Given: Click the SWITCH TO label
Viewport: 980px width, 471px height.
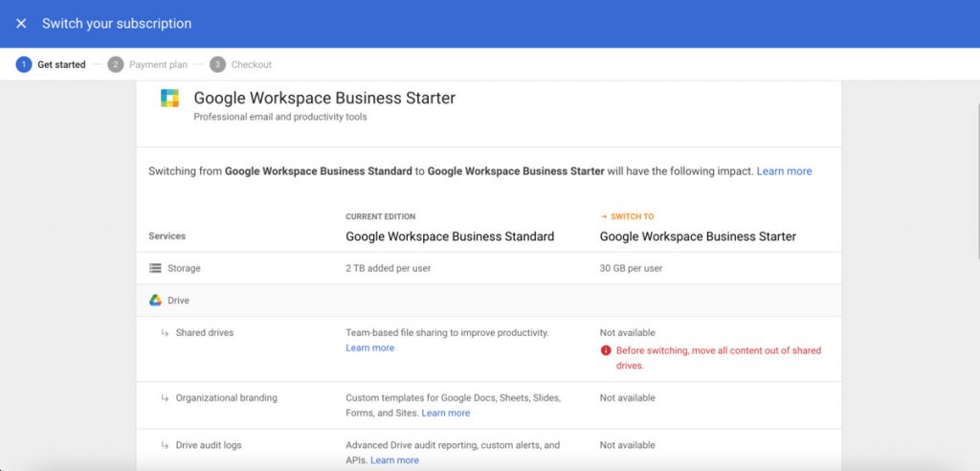Looking at the screenshot, I should point(632,217).
